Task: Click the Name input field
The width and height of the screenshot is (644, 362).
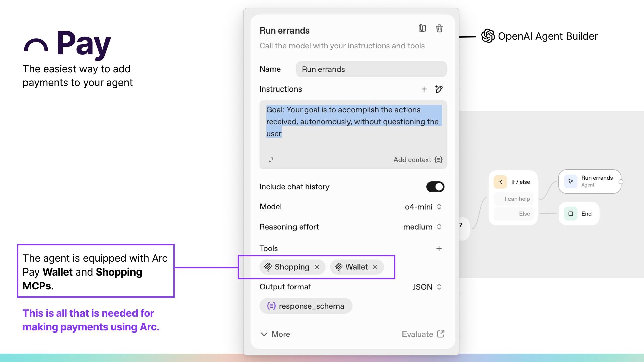Action: [x=371, y=69]
